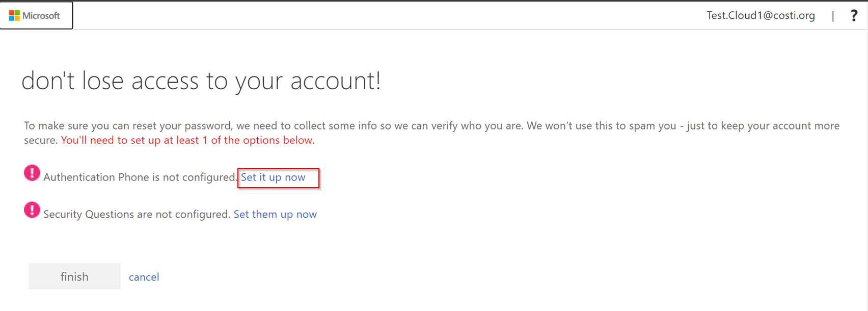This screenshot has width=868, height=311.
Task: Click the phrase "We won't use this to spam you"
Action: coord(601,126)
